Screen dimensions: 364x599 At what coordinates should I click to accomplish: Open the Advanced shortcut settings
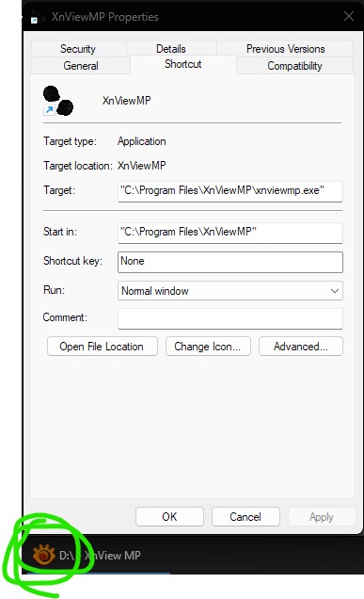(x=301, y=347)
